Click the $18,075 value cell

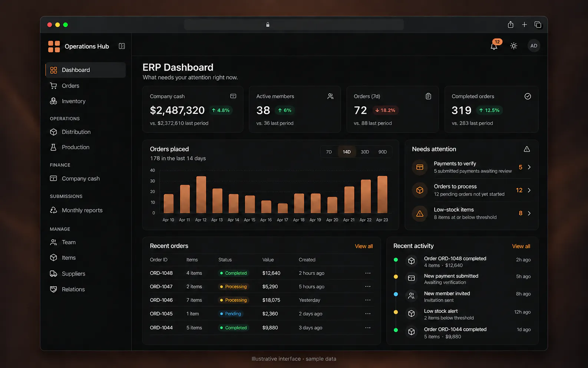click(x=271, y=300)
